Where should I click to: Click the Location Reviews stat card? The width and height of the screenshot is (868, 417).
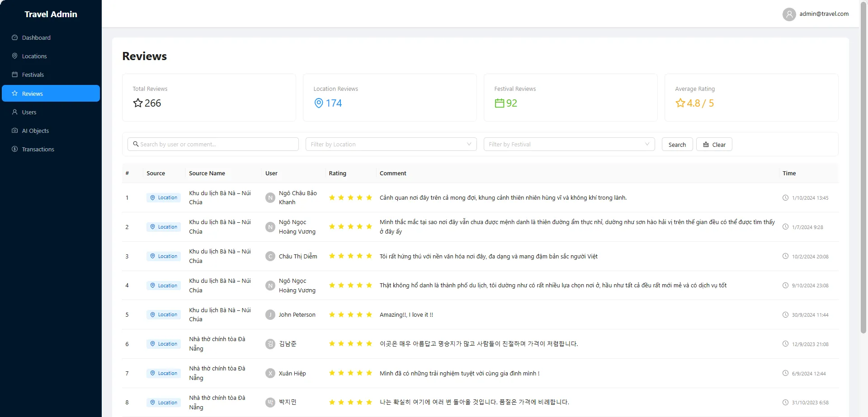pos(390,98)
